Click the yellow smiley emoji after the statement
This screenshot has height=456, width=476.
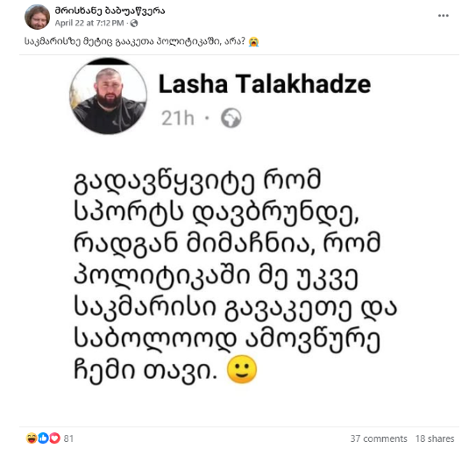click(242, 369)
